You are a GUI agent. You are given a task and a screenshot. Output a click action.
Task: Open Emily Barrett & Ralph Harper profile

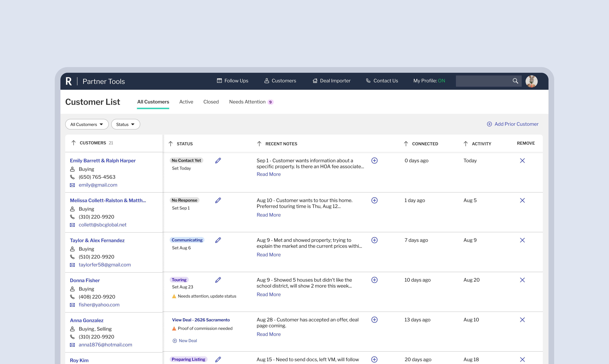point(103,161)
